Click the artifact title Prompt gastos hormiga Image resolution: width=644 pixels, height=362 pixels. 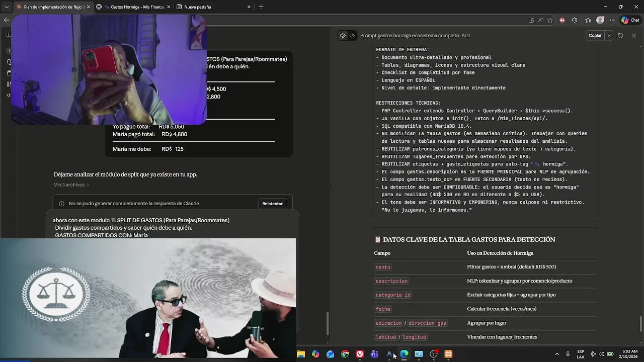[410, 36]
